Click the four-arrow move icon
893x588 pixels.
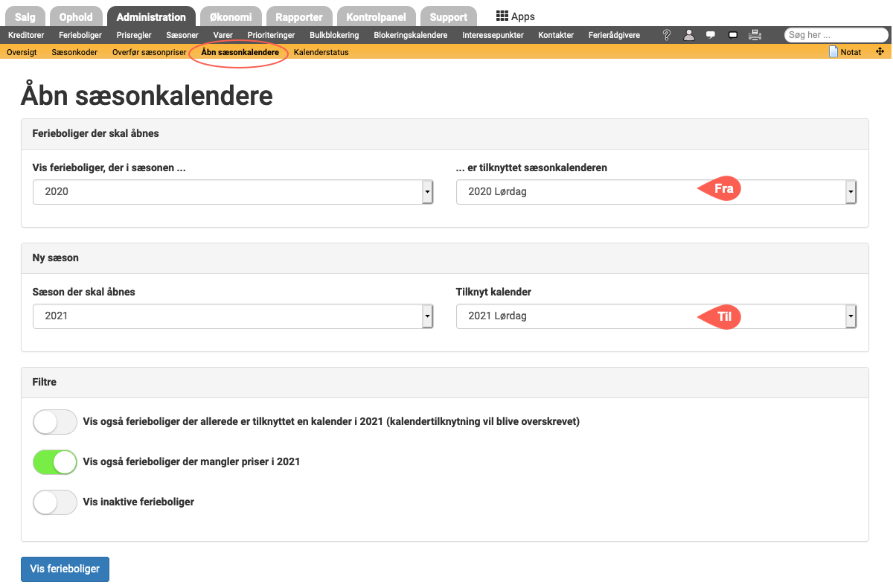[880, 52]
